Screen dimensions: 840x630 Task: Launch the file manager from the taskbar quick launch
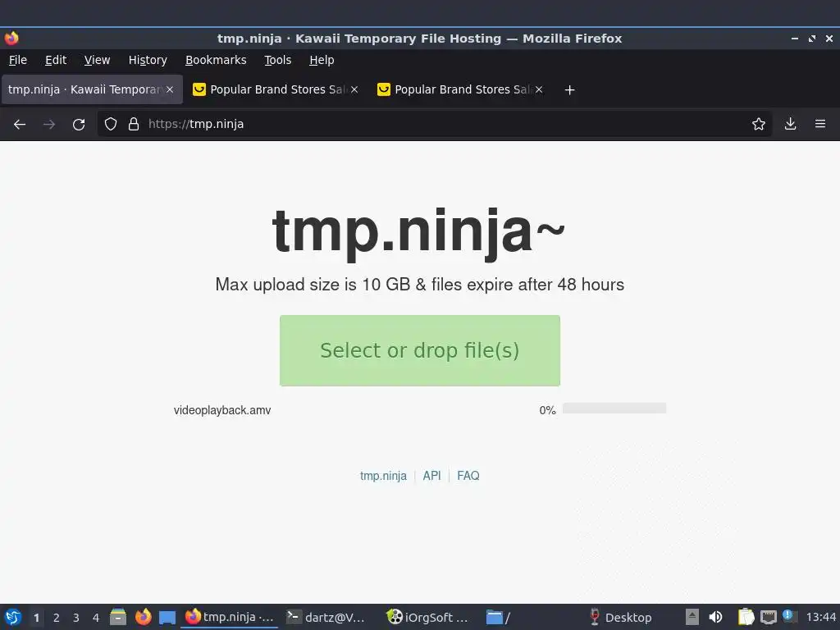(118, 617)
